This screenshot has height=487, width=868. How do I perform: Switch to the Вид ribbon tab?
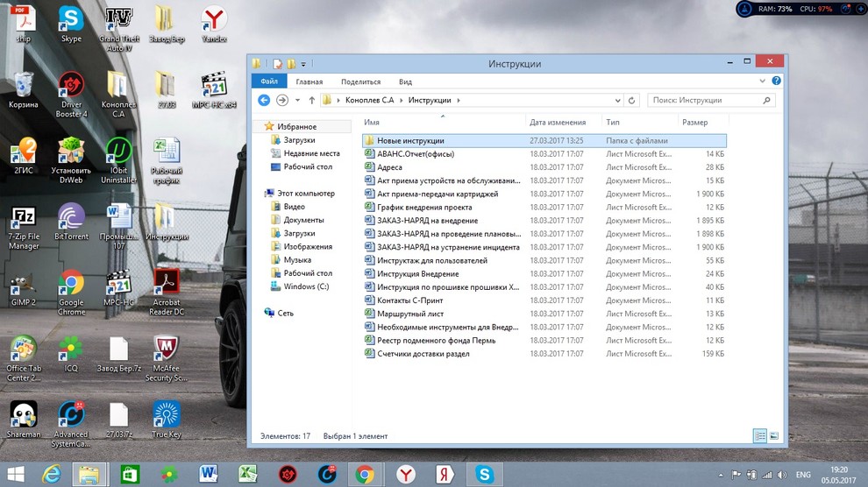(x=405, y=81)
